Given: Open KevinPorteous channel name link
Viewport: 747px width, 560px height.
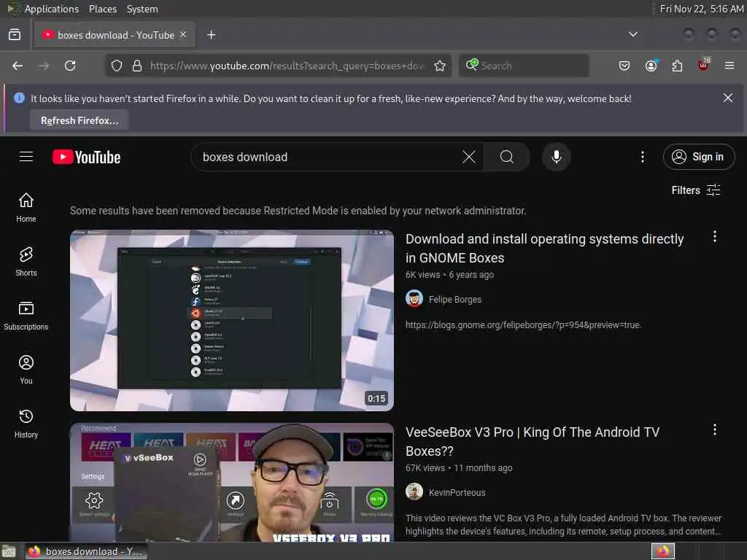Looking at the screenshot, I should [x=457, y=492].
